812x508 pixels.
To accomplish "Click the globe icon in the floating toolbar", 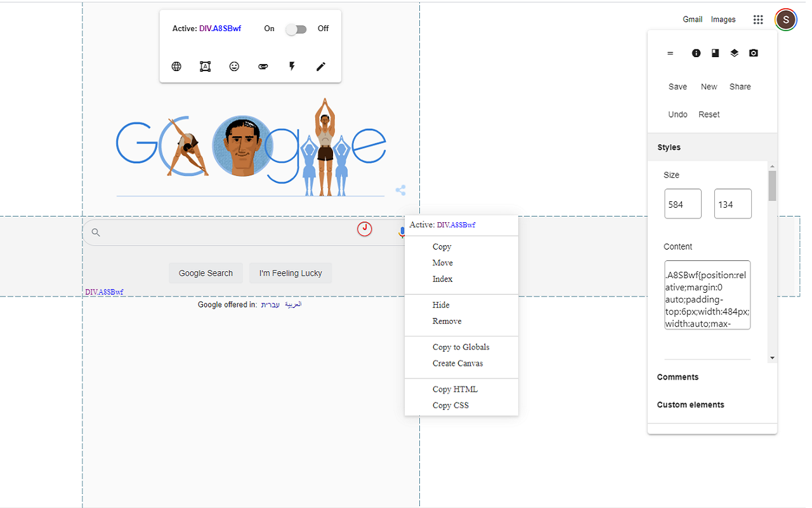I will (x=176, y=67).
